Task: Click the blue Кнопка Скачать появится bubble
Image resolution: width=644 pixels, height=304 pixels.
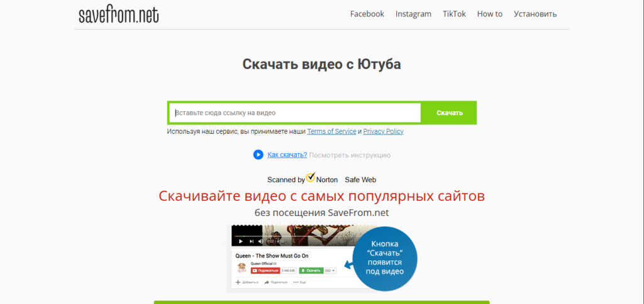Action: [x=385, y=258]
